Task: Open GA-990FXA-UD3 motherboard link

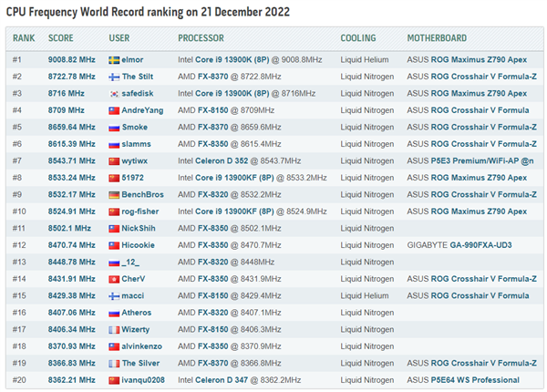Action: click(x=480, y=245)
